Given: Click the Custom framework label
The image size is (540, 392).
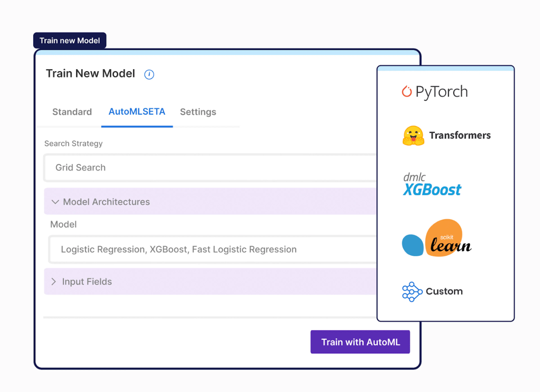Looking at the screenshot, I should point(444,291).
